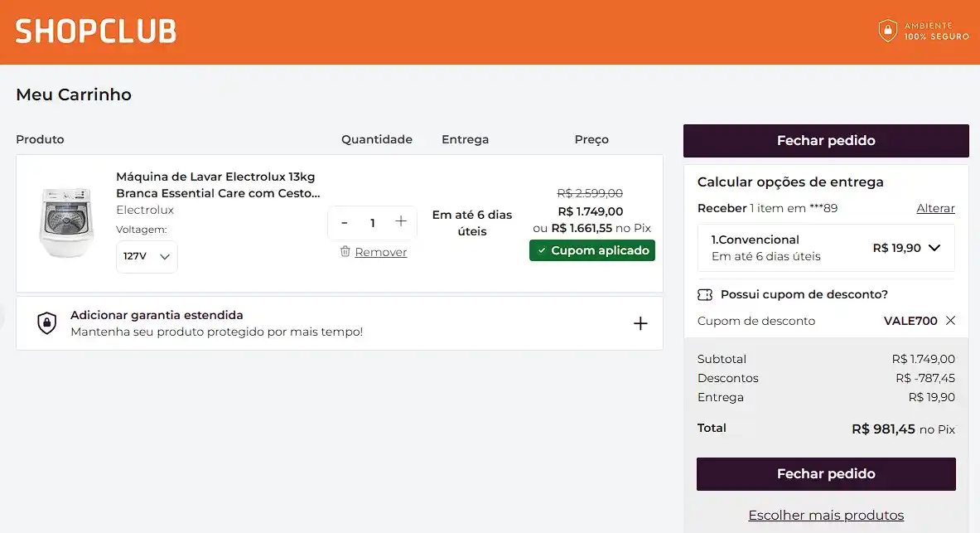980x533 pixels.
Task: Open the 127V voltage dropdown
Action: point(147,256)
